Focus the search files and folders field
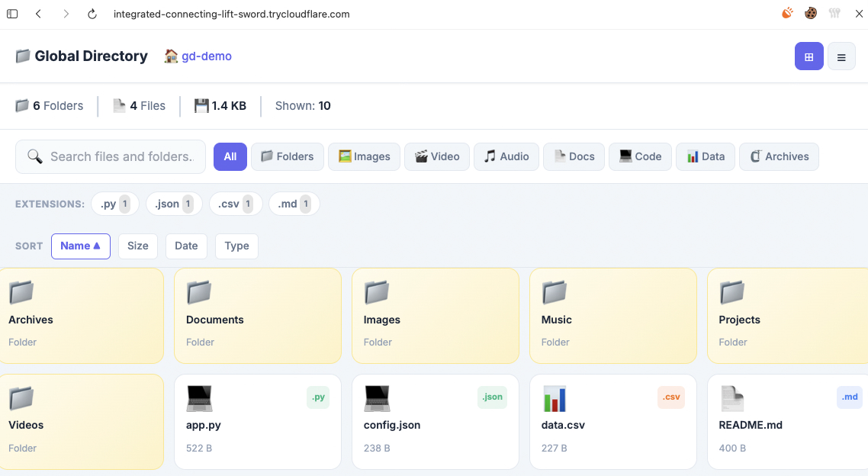Image resolution: width=868 pixels, height=476 pixels. (111, 156)
